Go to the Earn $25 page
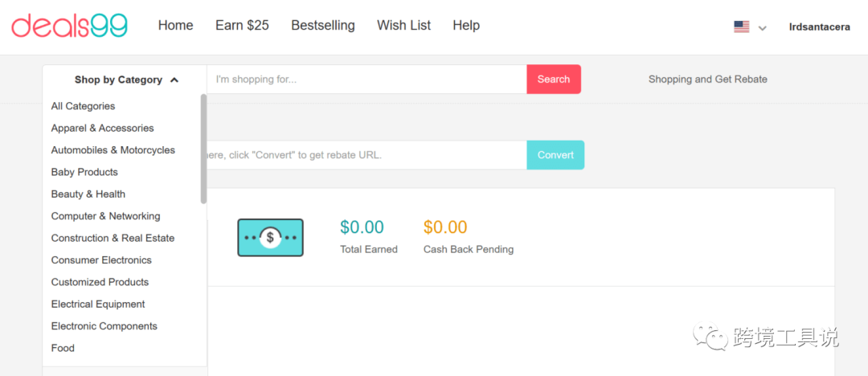Image resolution: width=868 pixels, height=376 pixels. point(242,26)
